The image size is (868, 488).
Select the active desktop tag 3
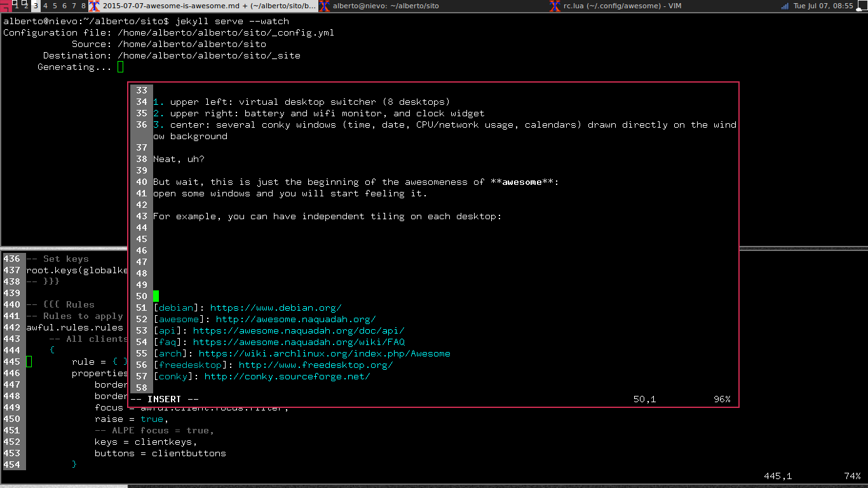click(x=36, y=6)
